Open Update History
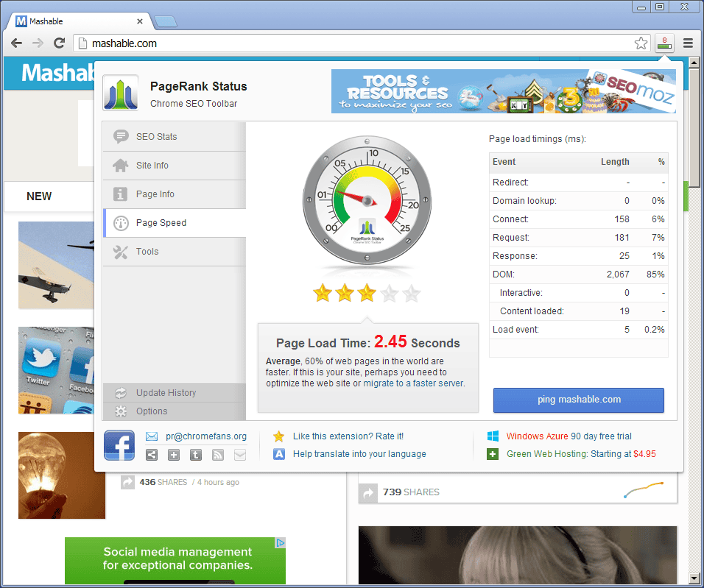This screenshot has width=704, height=588. 175,393
